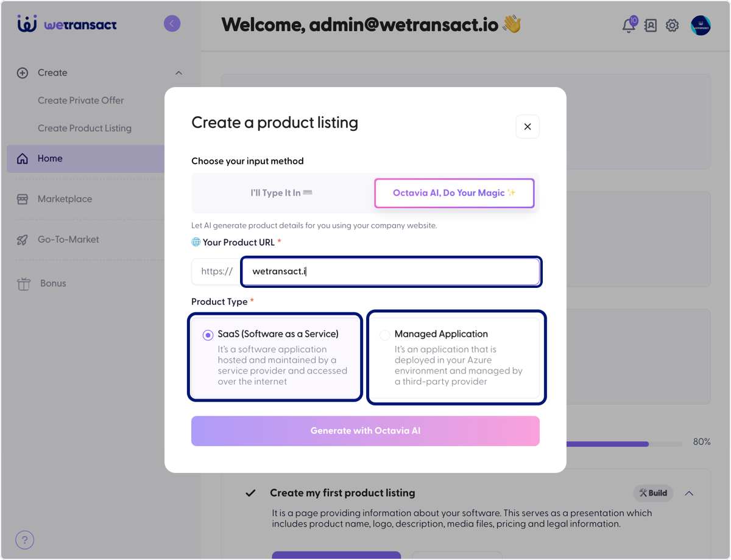Select the Octavia AI, Do Your Magic tab

[x=454, y=193]
